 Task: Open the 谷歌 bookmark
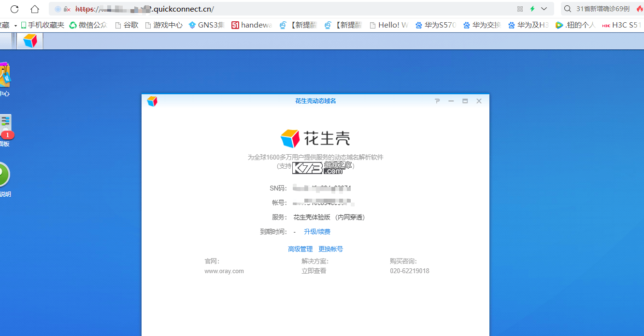point(127,25)
